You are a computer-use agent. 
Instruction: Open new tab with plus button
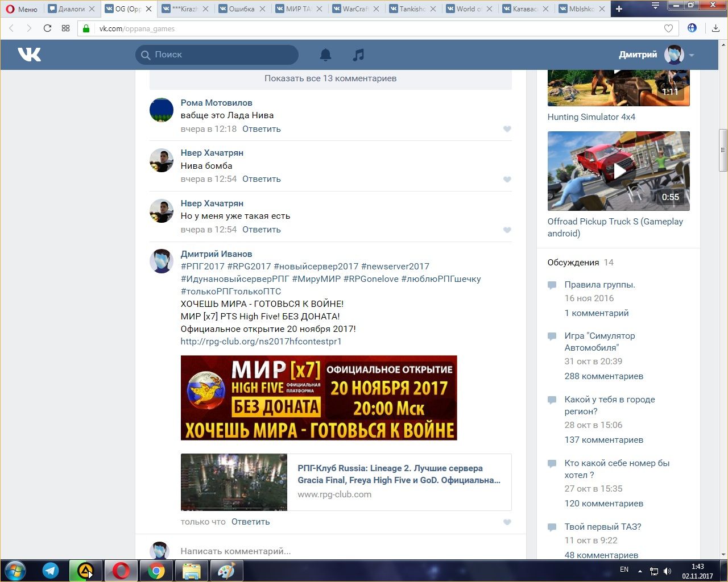[619, 9]
